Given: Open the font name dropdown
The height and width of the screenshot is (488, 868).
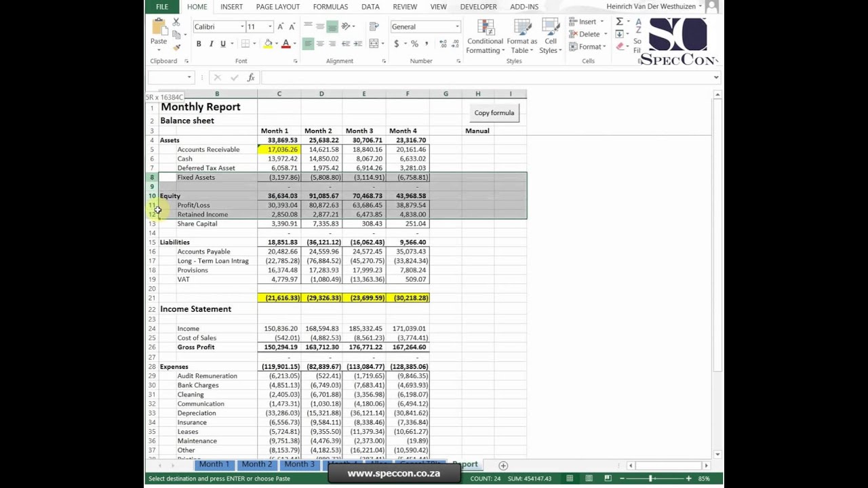Looking at the screenshot, I should coord(242,26).
